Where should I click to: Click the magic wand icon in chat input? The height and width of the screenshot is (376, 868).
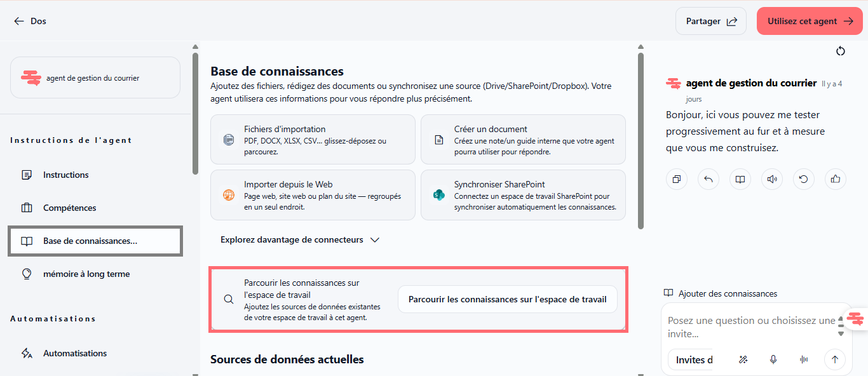(743, 359)
